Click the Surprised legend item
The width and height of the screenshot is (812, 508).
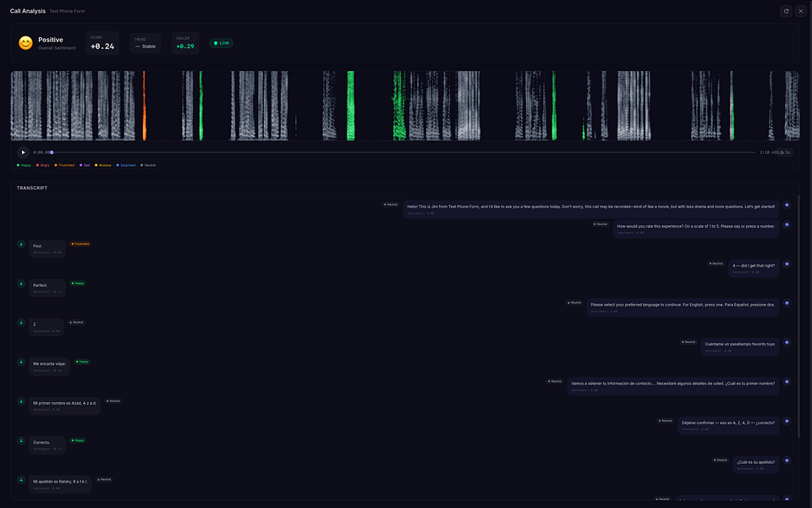[126, 165]
